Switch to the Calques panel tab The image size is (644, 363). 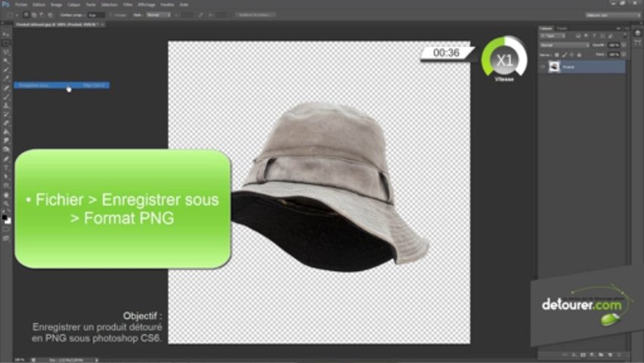pyautogui.click(x=546, y=28)
